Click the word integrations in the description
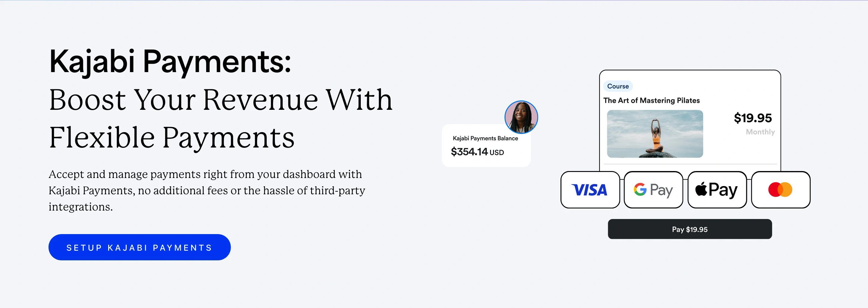Image resolution: width=868 pixels, height=308 pixels. click(x=80, y=207)
